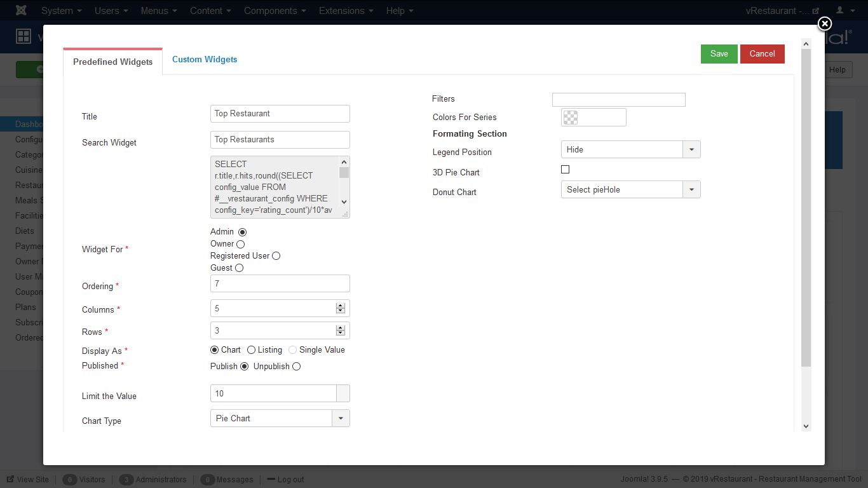
Task: Click the green Save button
Action: pyautogui.click(x=719, y=54)
